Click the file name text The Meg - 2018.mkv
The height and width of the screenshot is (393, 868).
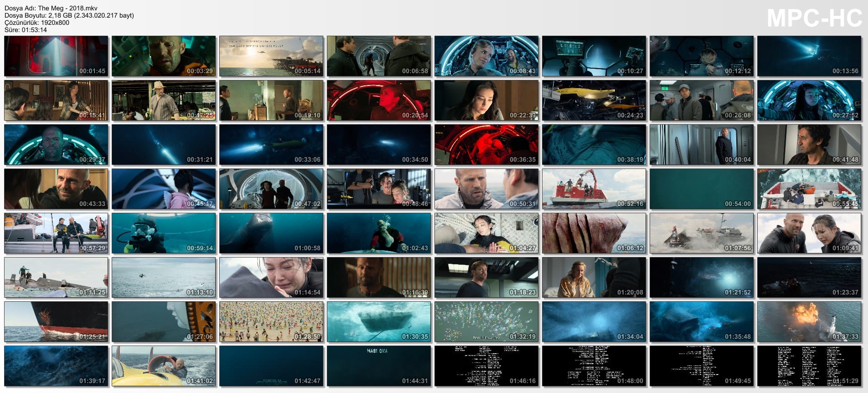[x=68, y=8]
